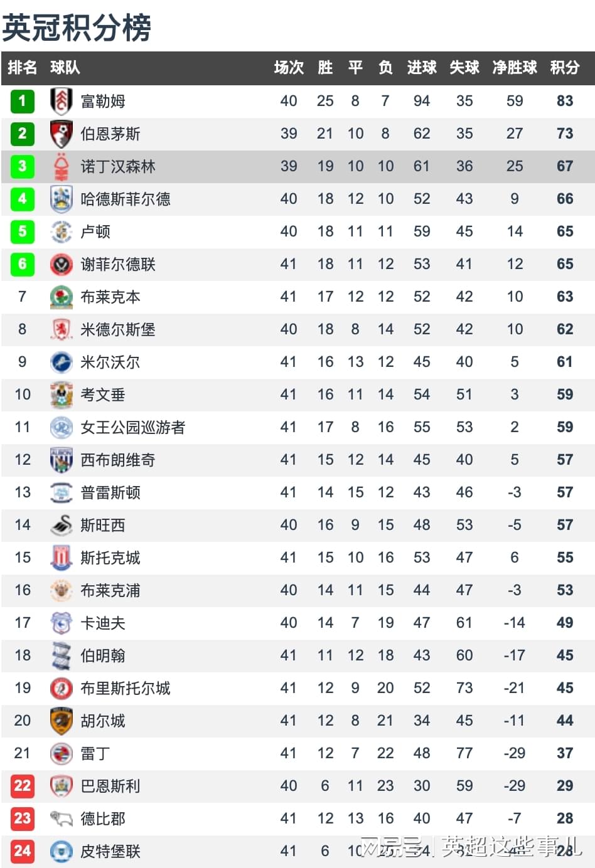Open the 女王公园巡游者 team link
This screenshot has height=868, width=595.
pyautogui.click(x=133, y=427)
